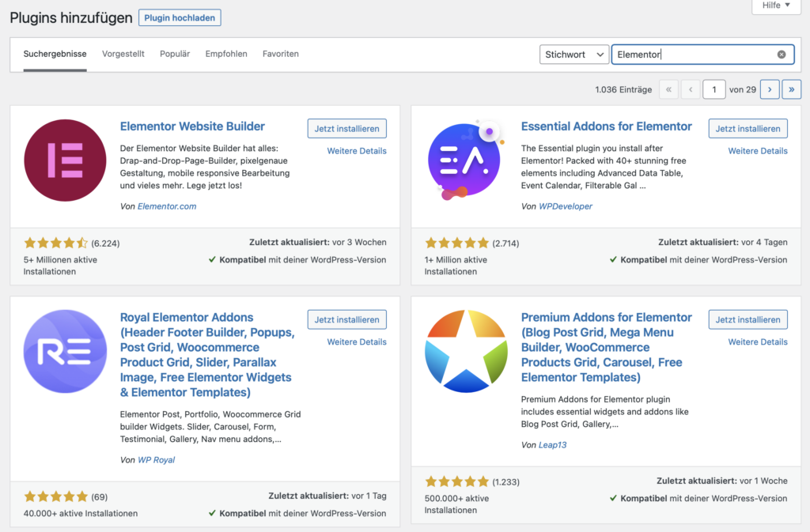The height and width of the screenshot is (532, 810).
Task: Open Weitere Details for Essential Addons
Action: tap(758, 151)
